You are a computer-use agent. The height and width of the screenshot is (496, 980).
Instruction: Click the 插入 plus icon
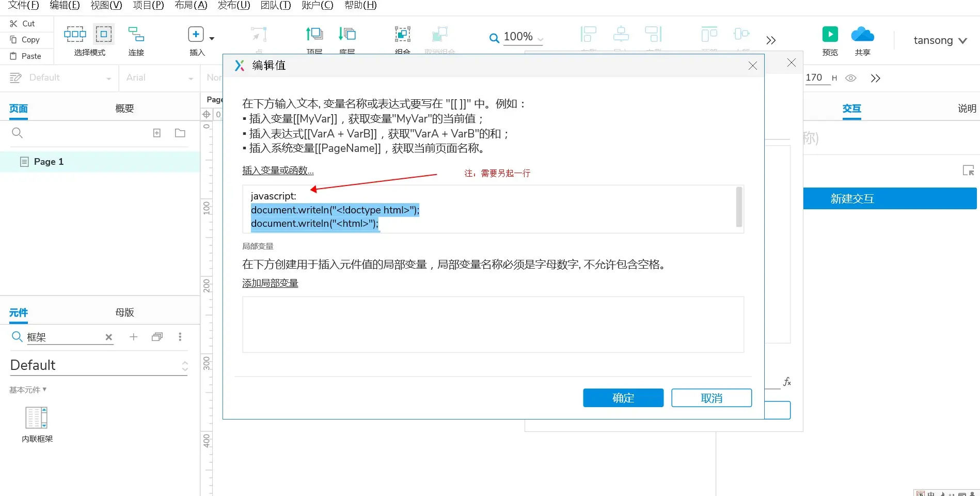tap(196, 34)
